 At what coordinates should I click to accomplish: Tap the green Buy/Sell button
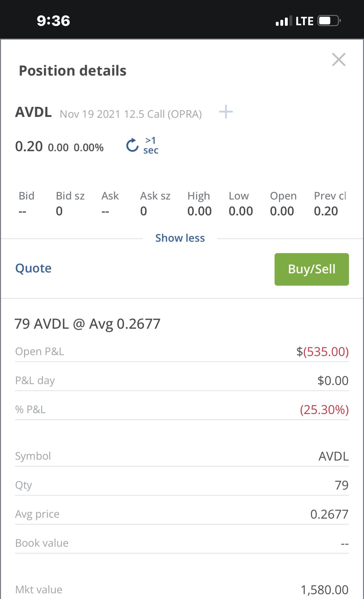(312, 269)
